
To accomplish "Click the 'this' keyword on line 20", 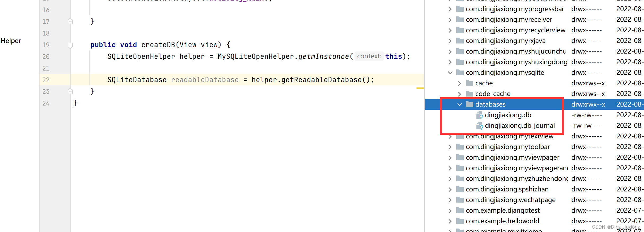I will pyautogui.click(x=394, y=56).
